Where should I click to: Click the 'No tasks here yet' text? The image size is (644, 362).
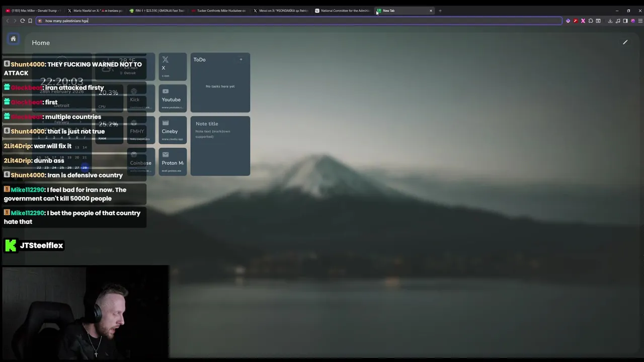tap(220, 86)
